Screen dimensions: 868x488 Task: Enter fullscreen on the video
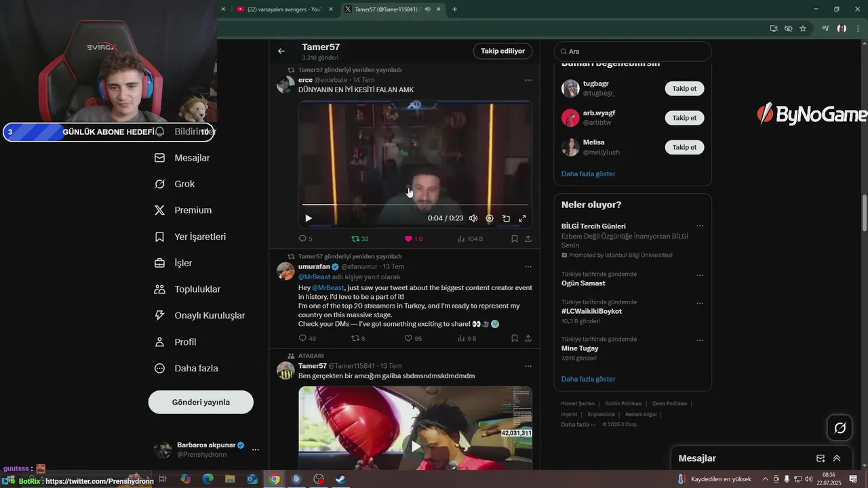(522, 218)
